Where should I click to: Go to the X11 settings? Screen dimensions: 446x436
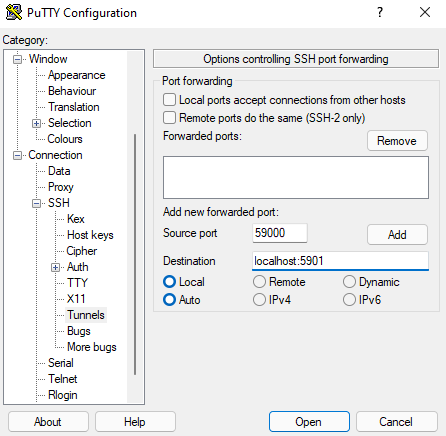[76, 299]
